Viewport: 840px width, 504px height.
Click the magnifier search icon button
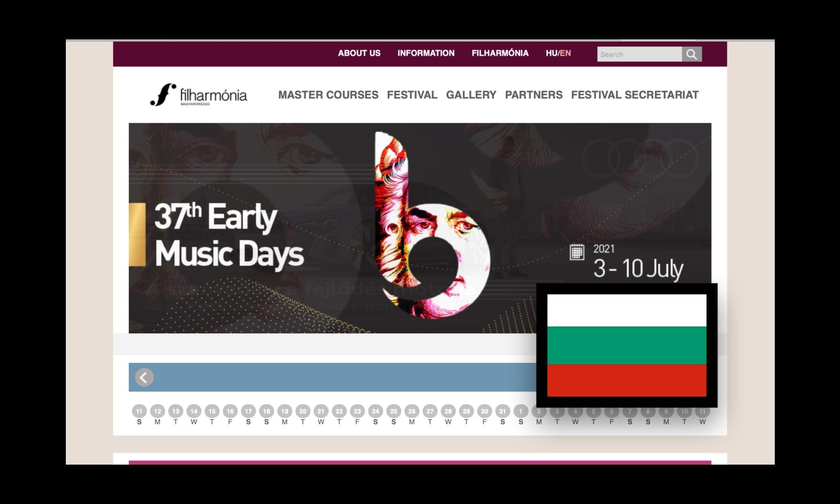(x=691, y=54)
